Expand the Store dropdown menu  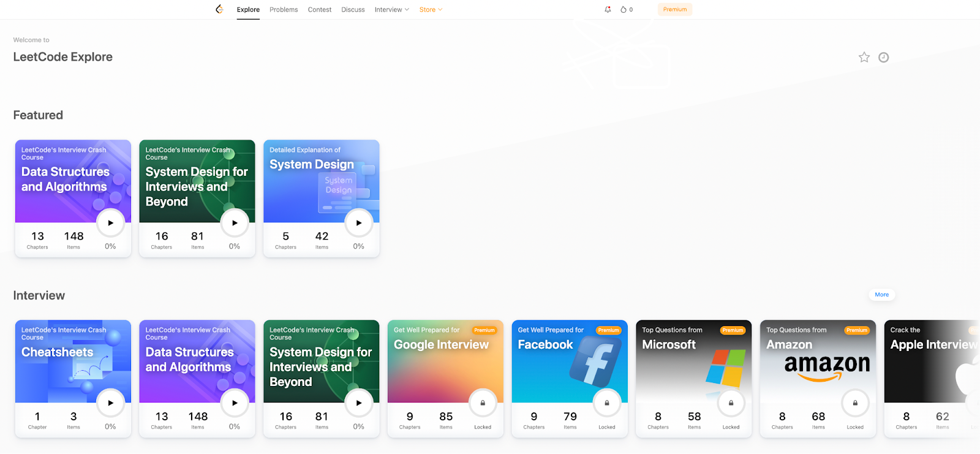pyautogui.click(x=431, y=10)
